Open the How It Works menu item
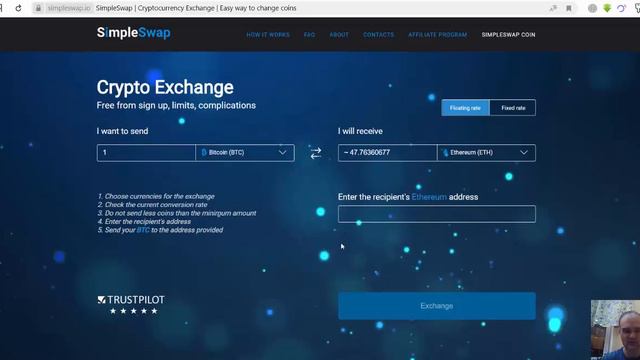The height and width of the screenshot is (360, 640). [x=268, y=35]
